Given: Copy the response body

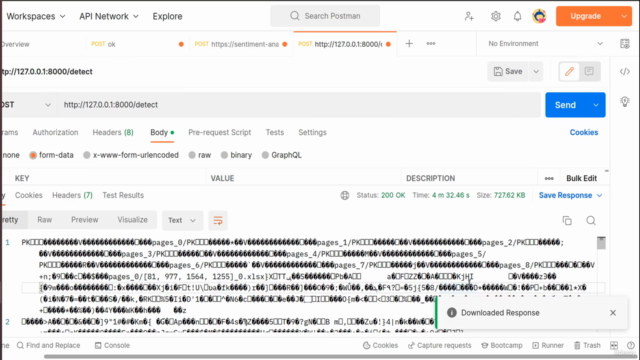Looking at the screenshot, I should point(567,220).
